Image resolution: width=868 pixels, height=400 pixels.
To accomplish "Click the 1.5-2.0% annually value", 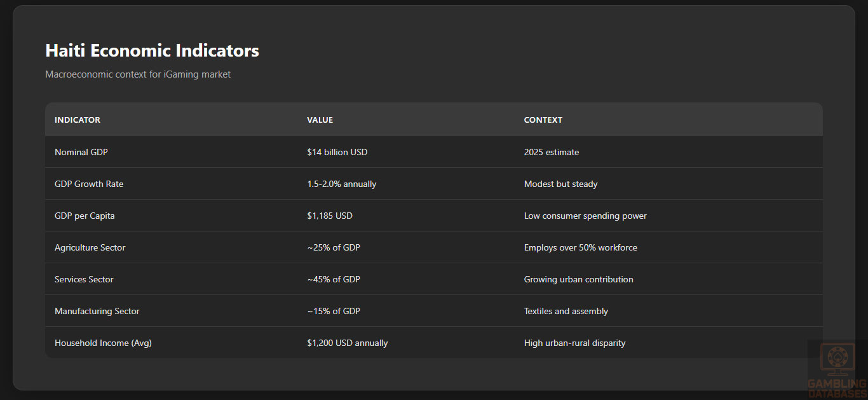I will point(341,184).
